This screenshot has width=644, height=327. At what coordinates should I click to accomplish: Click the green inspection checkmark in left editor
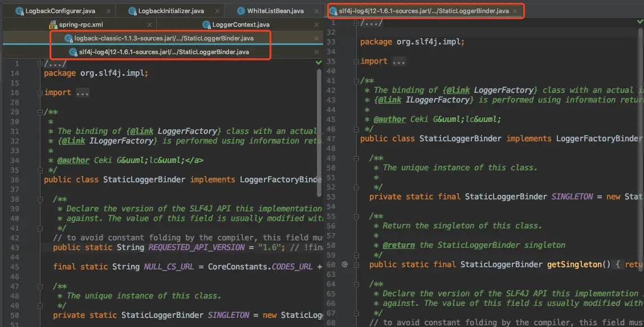319,63
